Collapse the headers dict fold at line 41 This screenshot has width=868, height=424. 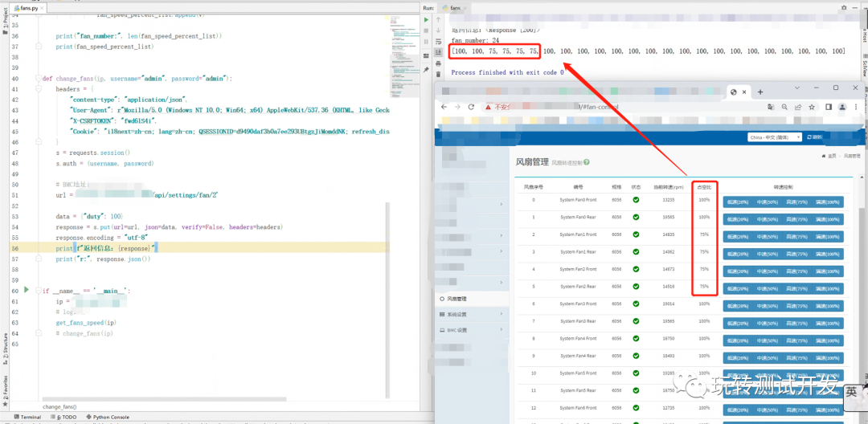click(x=39, y=89)
